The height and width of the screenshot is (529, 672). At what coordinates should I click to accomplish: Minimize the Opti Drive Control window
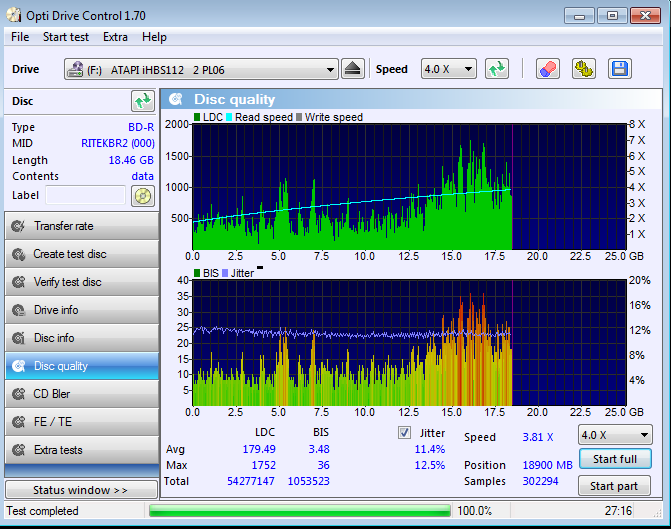coord(579,16)
